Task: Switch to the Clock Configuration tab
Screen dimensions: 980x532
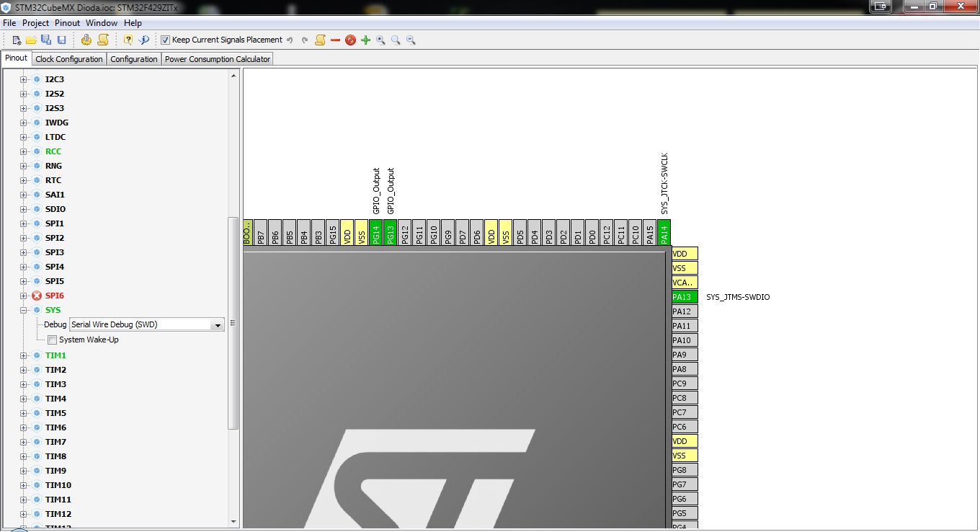Action: coord(69,59)
